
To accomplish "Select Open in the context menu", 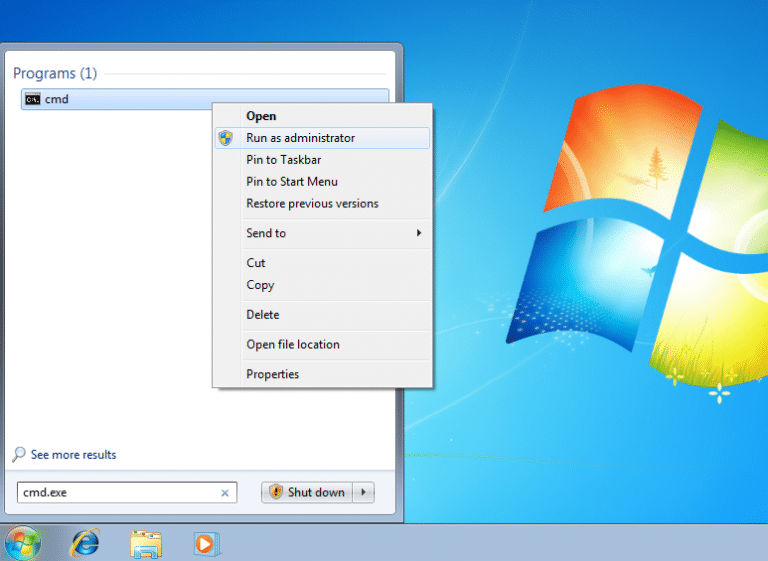I will point(322,116).
